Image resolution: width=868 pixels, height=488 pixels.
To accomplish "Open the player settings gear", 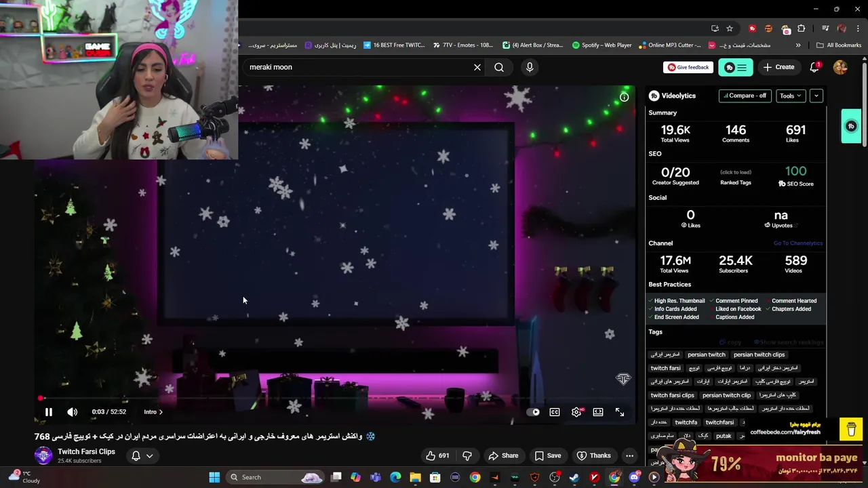I will point(576,412).
